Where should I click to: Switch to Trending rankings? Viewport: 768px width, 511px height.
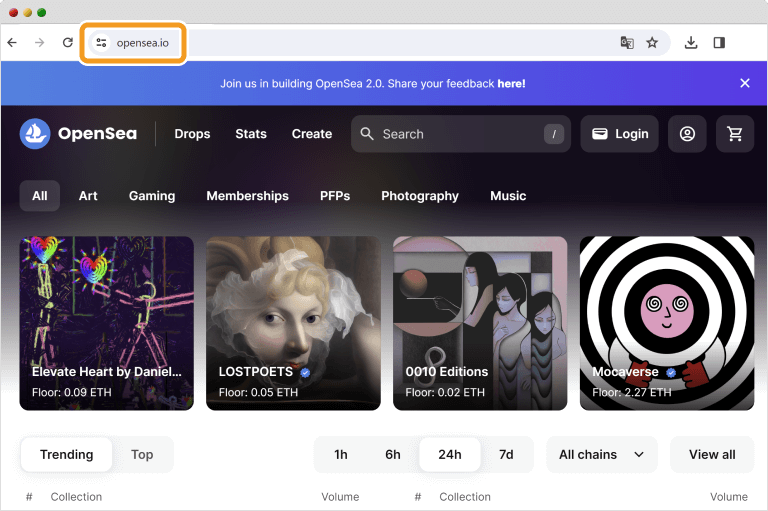(67, 455)
